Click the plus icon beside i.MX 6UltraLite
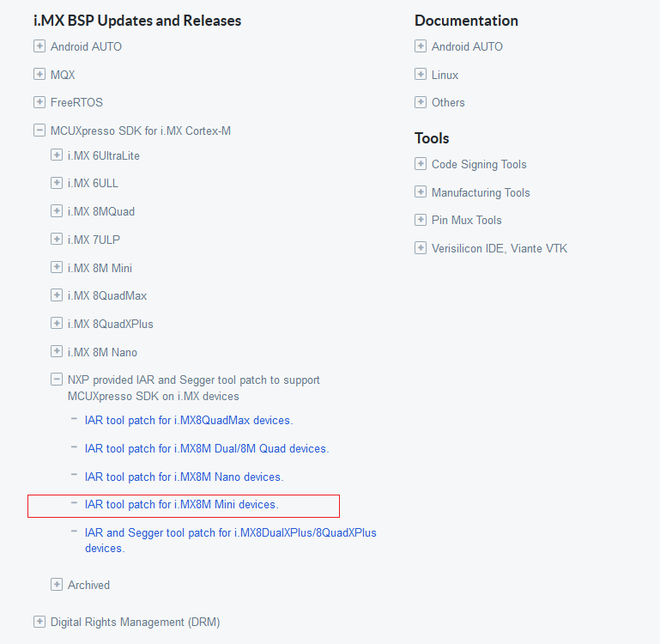 (57, 155)
